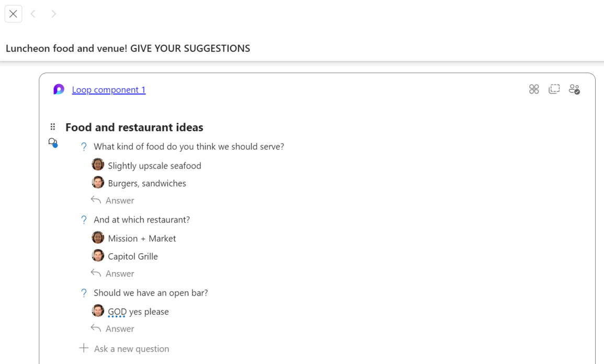Go to next item arrow
Screen dimensions: 604x364
pyautogui.click(x=53, y=14)
